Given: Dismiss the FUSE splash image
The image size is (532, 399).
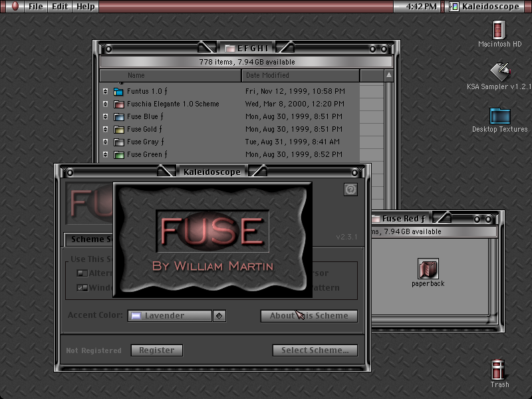Looking at the screenshot, I should [212, 240].
